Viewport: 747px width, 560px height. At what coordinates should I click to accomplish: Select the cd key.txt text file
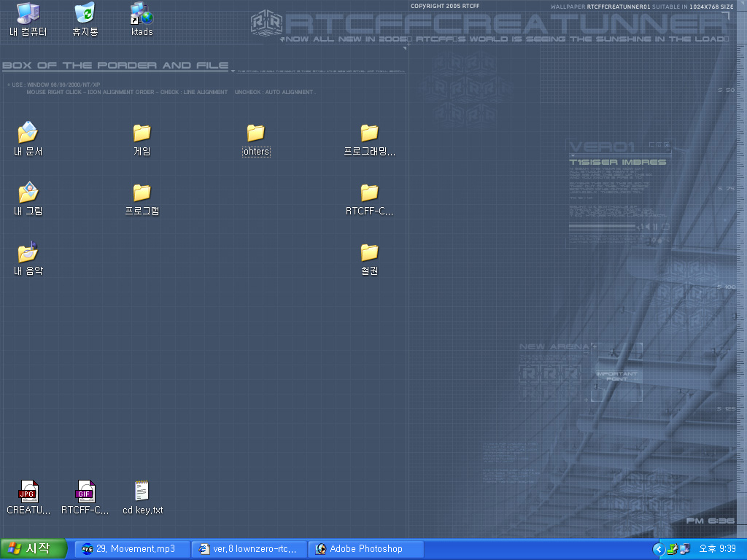[x=142, y=491]
